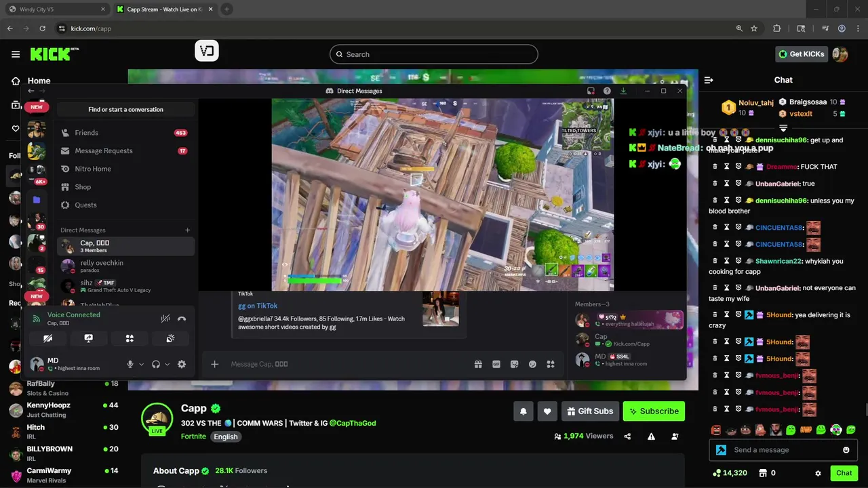Open a new Chrome tab

tap(226, 9)
